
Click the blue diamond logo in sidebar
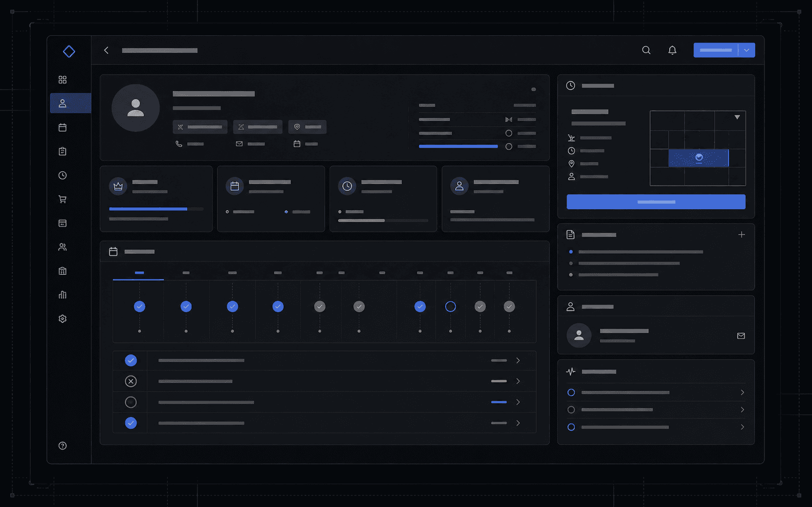[x=69, y=51]
